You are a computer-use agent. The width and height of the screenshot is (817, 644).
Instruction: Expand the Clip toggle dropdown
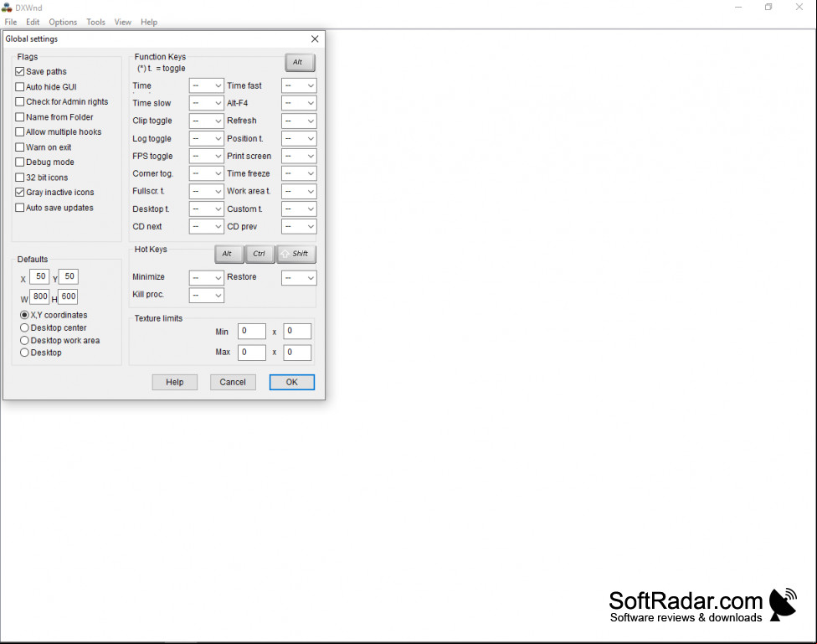pos(206,121)
